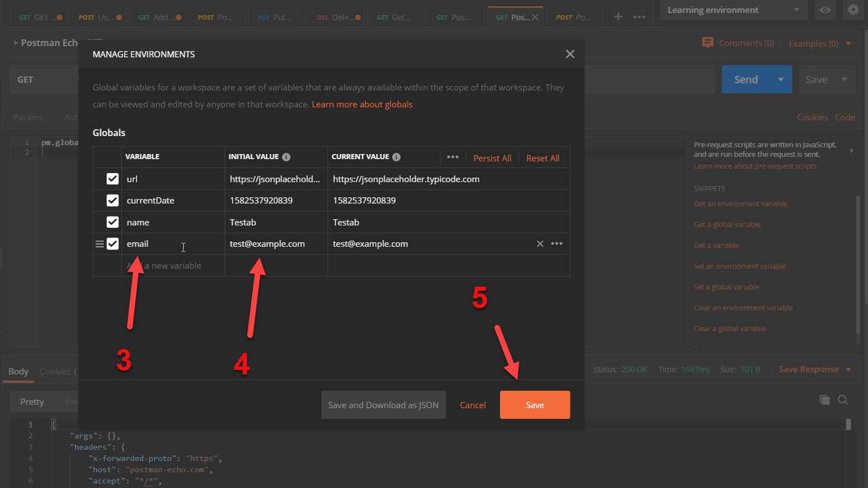
Task: Open the request Save dropdown arrow
Action: click(x=844, y=79)
